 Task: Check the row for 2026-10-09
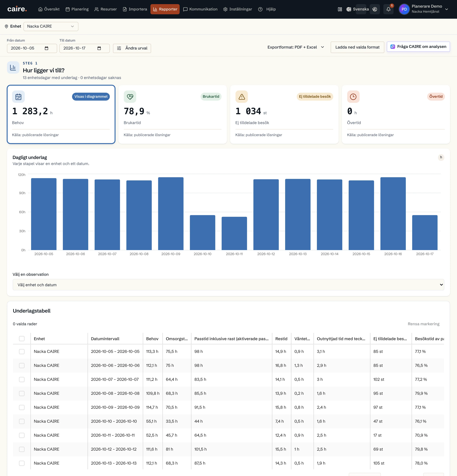22,407
